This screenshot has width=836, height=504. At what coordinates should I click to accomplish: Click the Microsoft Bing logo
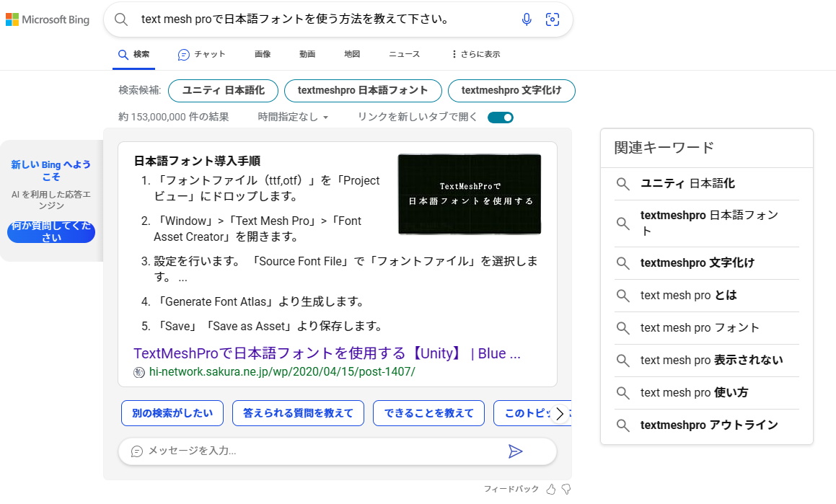pos(48,19)
